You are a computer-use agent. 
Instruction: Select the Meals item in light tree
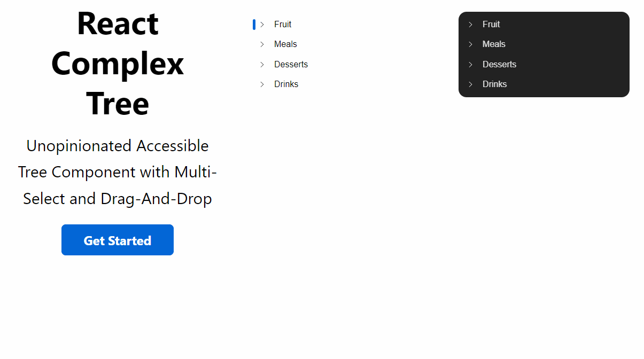pos(285,44)
